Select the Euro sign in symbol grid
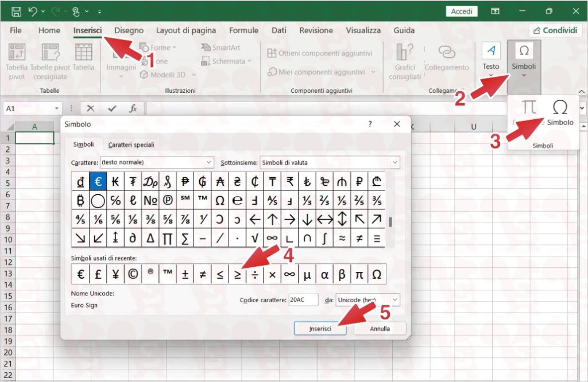The height and width of the screenshot is (382, 588). pyautogui.click(x=98, y=182)
